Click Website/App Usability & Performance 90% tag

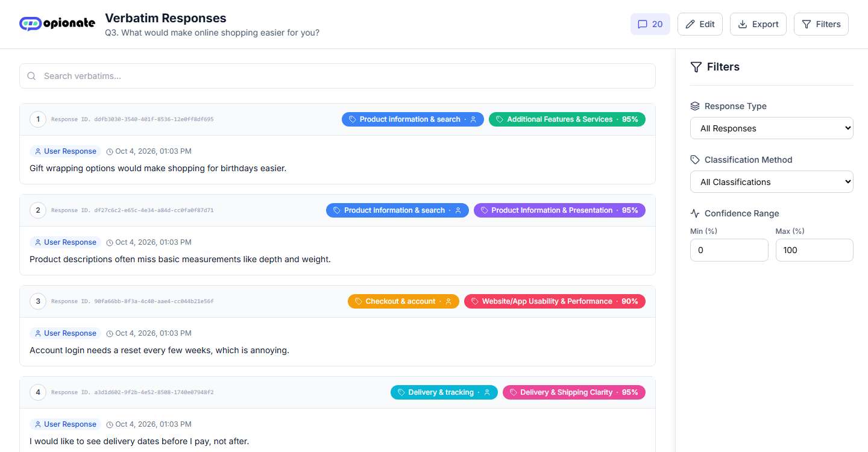[555, 301]
